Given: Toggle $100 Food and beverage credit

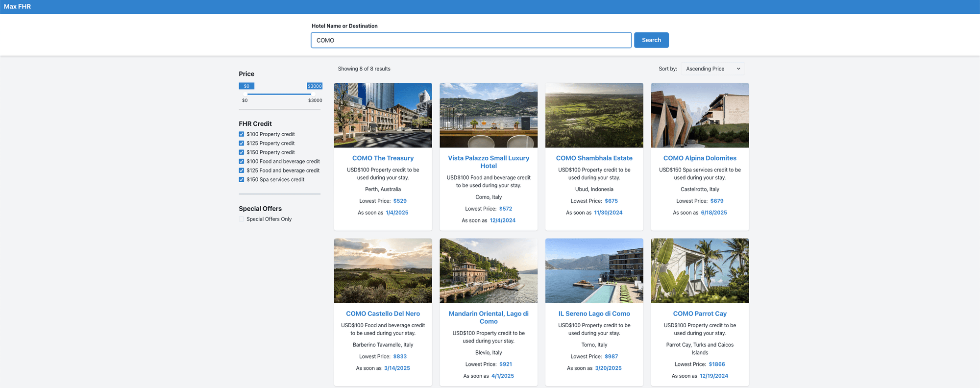Looking at the screenshot, I should [x=242, y=161].
